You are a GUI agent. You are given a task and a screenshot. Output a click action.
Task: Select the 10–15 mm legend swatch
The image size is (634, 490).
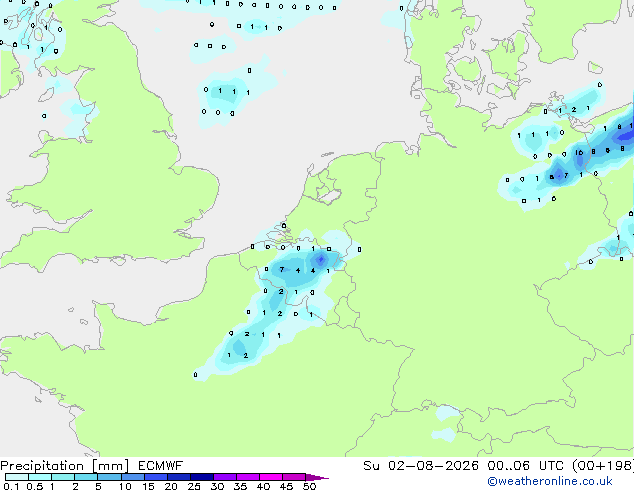[132, 477]
